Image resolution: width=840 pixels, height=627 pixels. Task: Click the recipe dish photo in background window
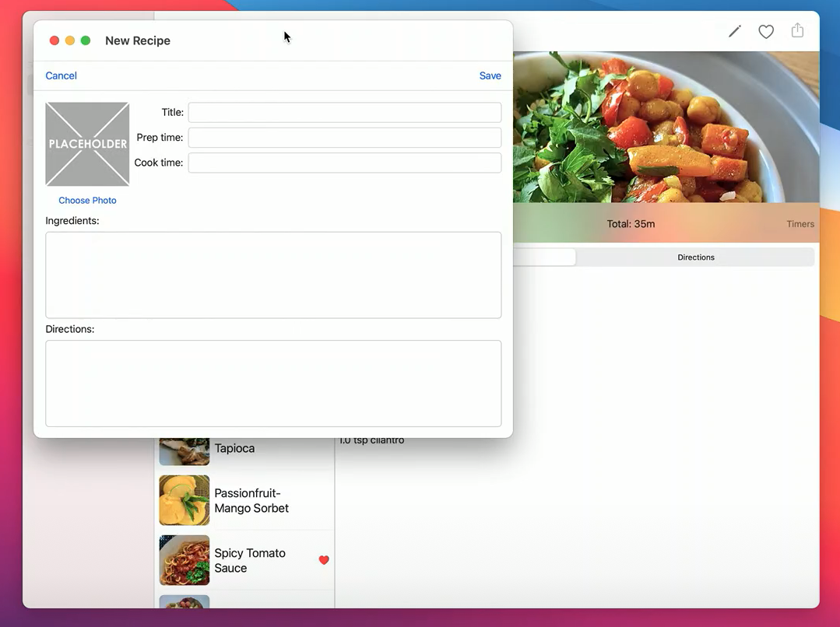point(666,127)
